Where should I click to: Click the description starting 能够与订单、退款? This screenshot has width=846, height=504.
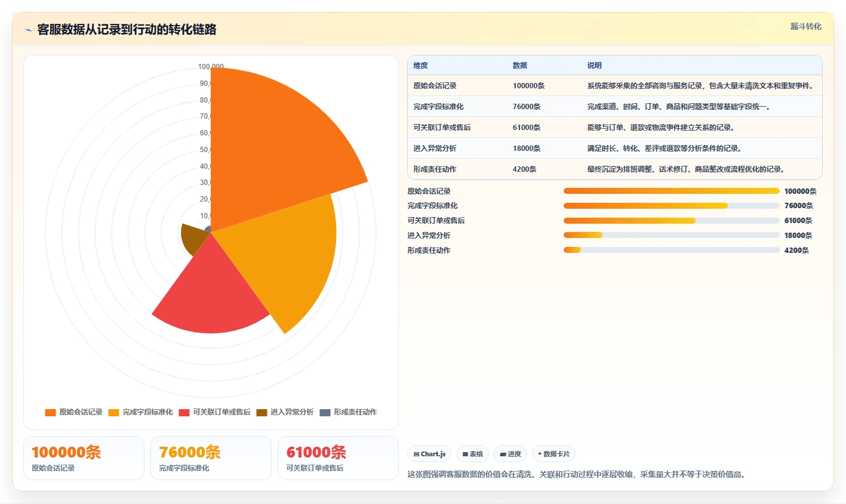click(661, 128)
